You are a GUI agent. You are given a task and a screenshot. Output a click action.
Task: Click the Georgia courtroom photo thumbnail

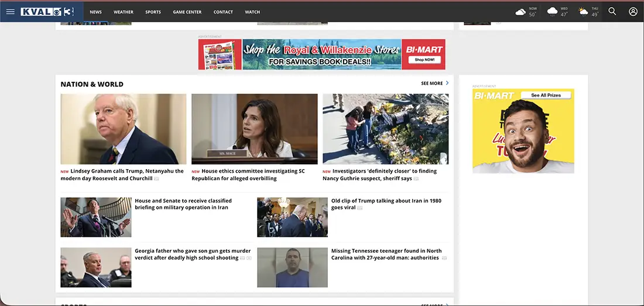coord(95,267)
